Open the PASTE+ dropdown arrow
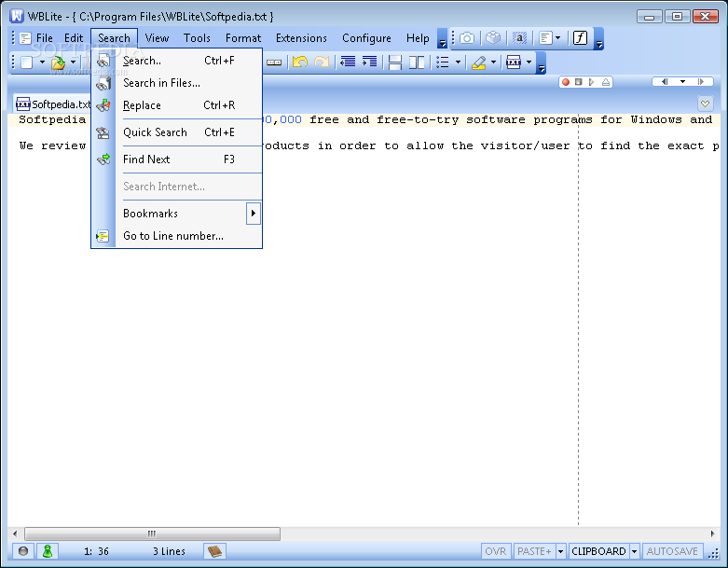728x568 pixels. (560, 551)
